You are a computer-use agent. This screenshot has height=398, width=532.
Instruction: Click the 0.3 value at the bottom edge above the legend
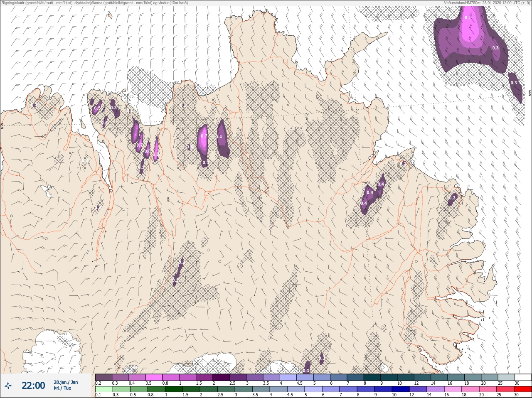[306, 371]
